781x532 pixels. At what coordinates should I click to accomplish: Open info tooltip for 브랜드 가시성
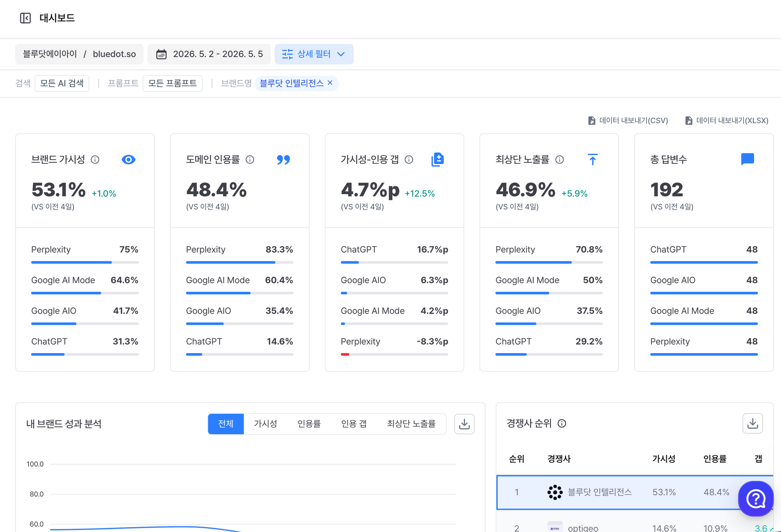pyautogui.click(x=95, y=159)
